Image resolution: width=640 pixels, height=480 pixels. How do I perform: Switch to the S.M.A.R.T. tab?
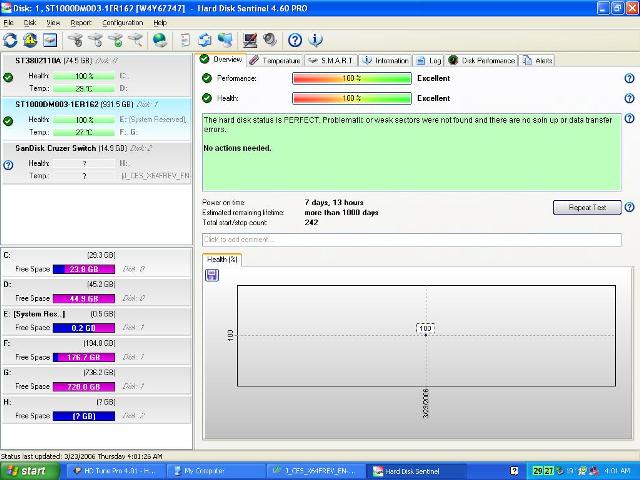coord(331,60)
